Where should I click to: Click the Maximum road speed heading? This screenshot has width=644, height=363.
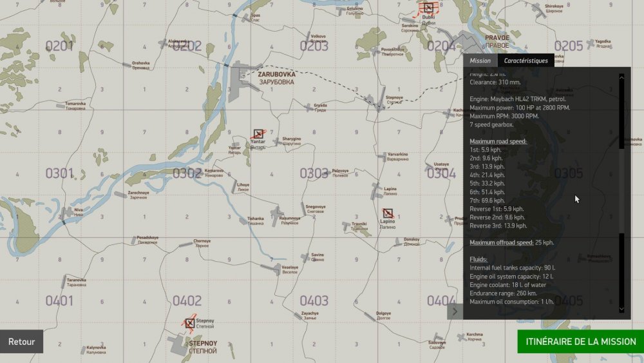498,141
